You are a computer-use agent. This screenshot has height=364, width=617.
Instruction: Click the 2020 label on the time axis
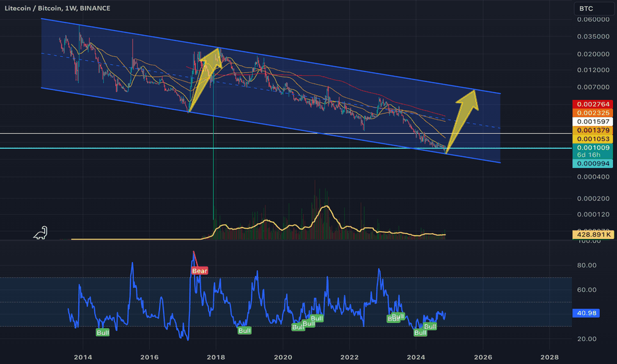(x=283, y=357)
